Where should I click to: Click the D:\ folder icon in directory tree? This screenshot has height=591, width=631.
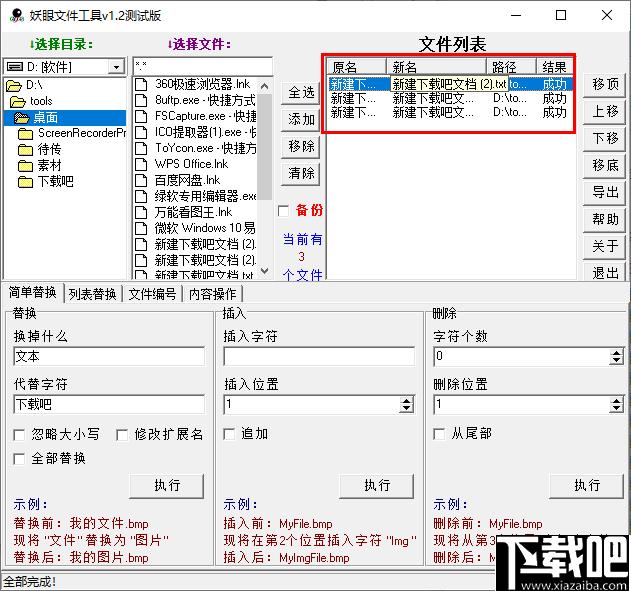[14, 86]
